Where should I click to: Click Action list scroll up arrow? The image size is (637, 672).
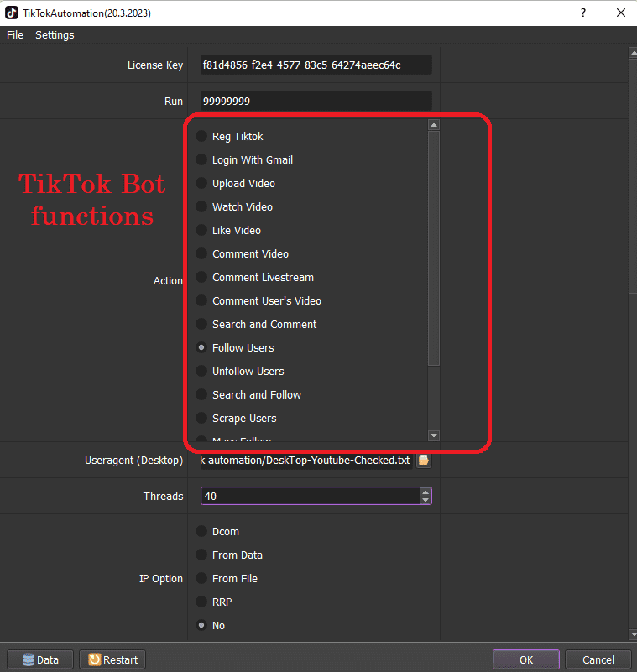pyautogui.click(x=434, y=125)
